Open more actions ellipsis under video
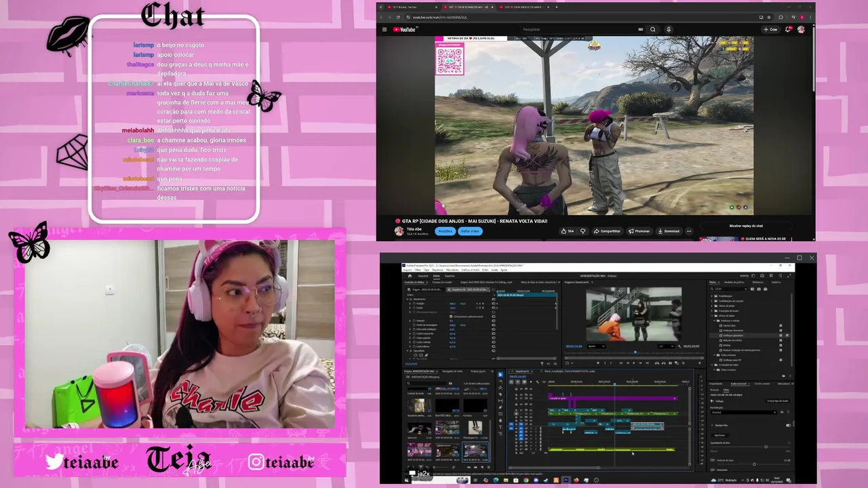This screenshot has width=868, height=488. coord(689,231)
